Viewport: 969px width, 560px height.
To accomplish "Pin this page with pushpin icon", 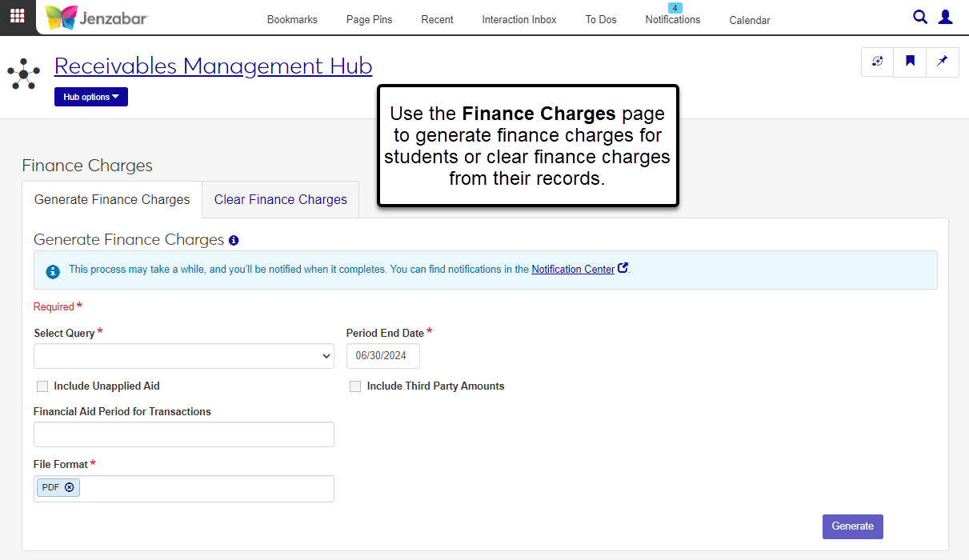I will pos(943,62).
